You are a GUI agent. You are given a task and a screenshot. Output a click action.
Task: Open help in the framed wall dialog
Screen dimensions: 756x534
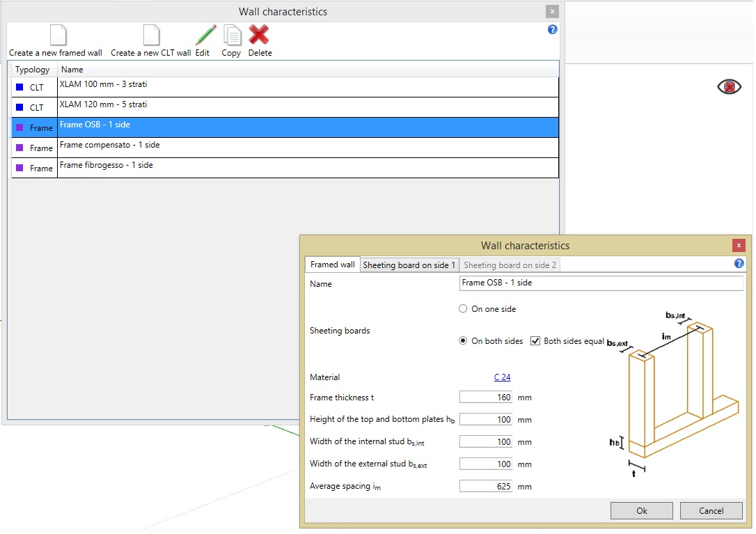pyautogui.click(x=739, y=264)
